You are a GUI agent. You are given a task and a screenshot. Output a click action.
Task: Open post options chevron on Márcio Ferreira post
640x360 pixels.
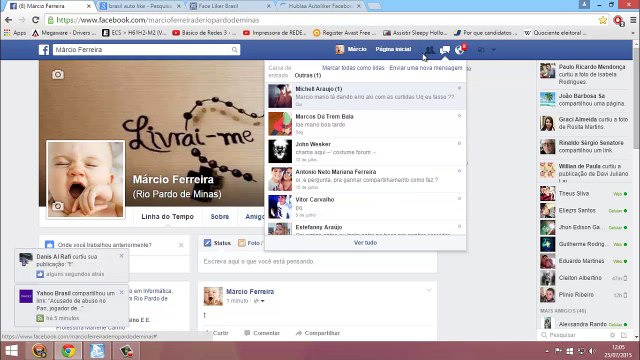429,290
